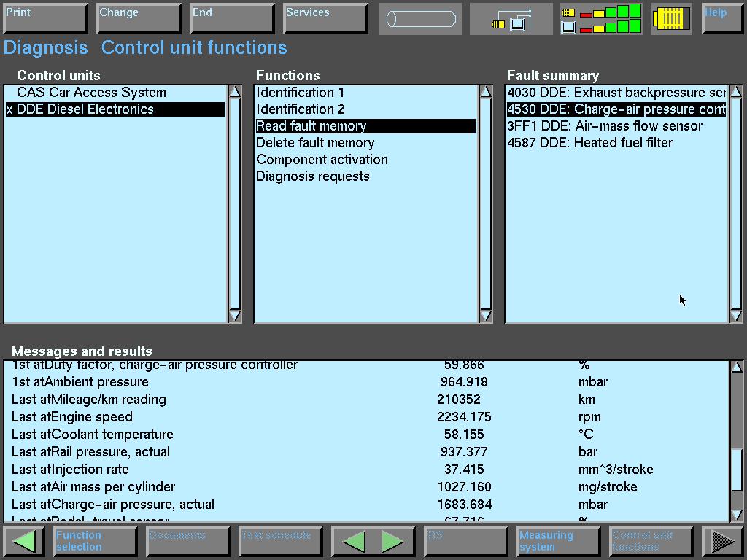This screenshot has width=747, height=560.
Task: Select CAS Car Access System control unit
Action: click(x=91, y=93)
